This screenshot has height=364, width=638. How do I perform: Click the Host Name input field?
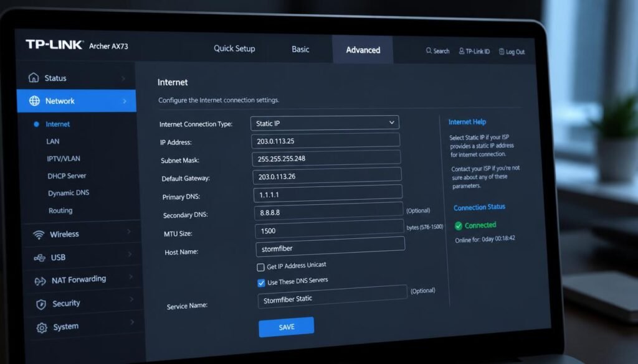point(330,248)
